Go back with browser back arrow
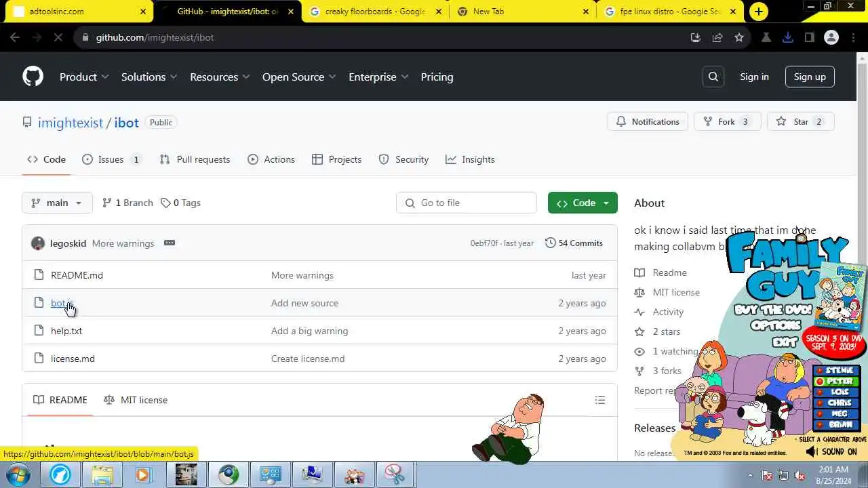Viewport: 868px width, 488px height. point(15,37)
